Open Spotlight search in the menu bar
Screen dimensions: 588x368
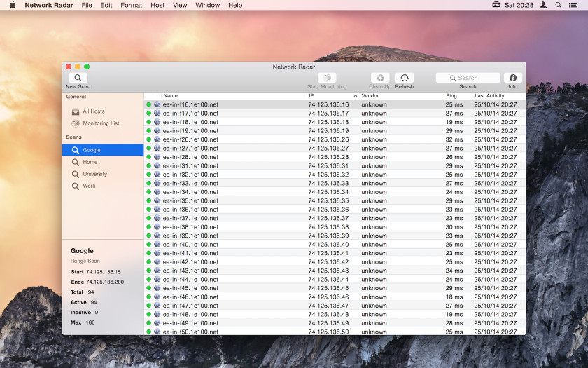pyautogui.click(x=559, y=5)
